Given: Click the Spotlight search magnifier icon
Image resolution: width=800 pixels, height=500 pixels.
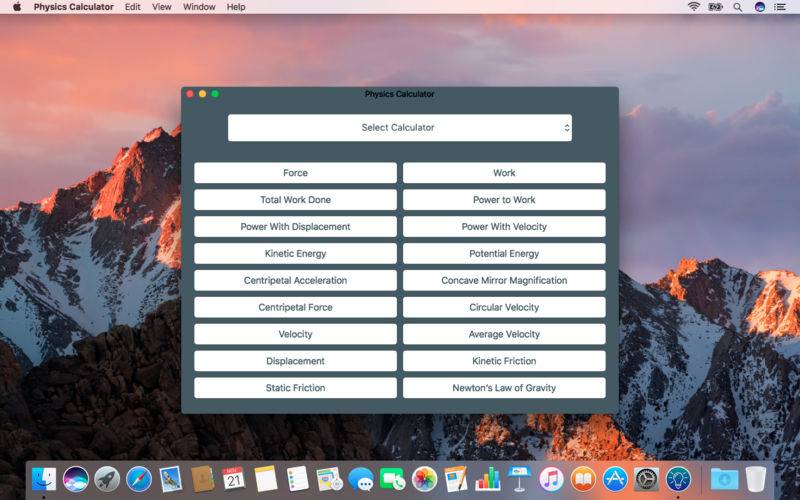Looking at the screenshot, I should pos(738,7).
